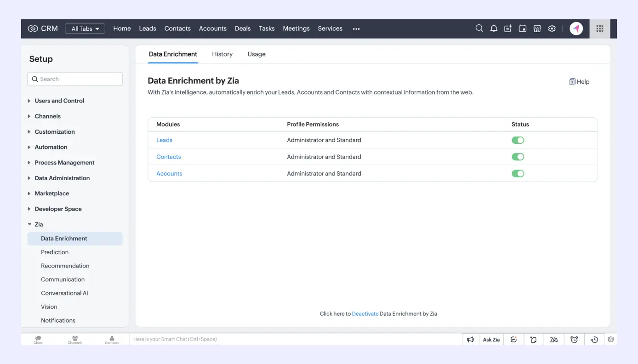Open the user profile avatar
Viewport: 638px width, 364px height.
pyautogui.click(x=576, y=28)
